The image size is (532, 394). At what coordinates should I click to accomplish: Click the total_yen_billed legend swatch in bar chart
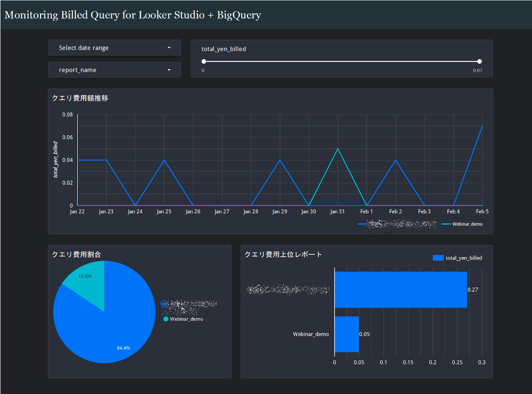click(x=438, y=258)
